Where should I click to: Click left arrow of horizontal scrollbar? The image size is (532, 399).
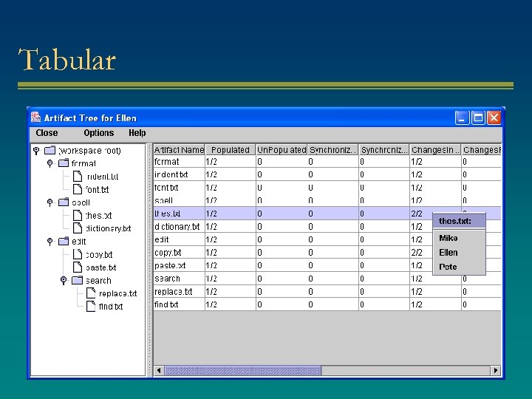pos(159,370)
